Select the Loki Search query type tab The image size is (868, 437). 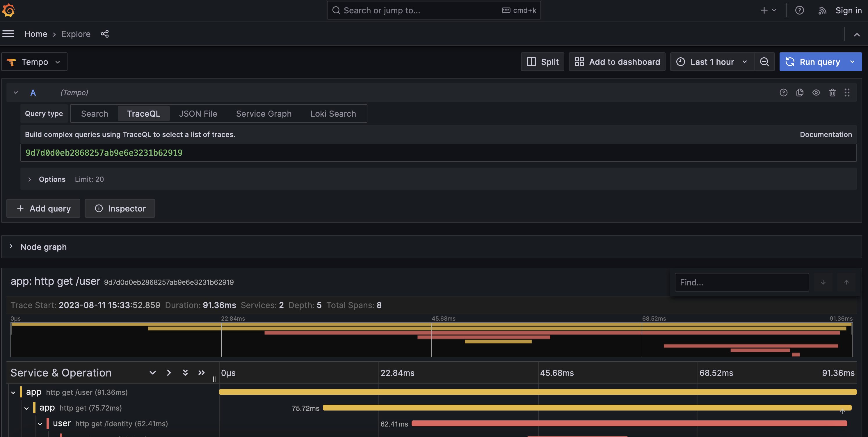[x=333, y=113]
